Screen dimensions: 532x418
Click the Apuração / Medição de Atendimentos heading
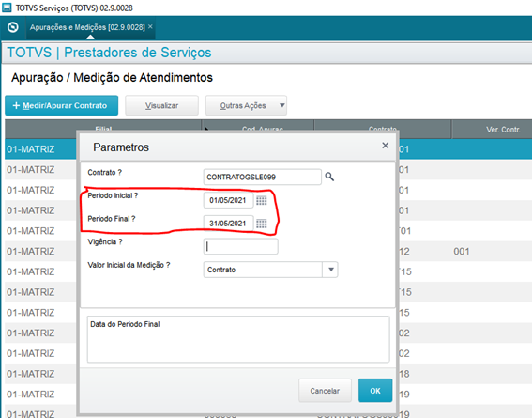112,77
